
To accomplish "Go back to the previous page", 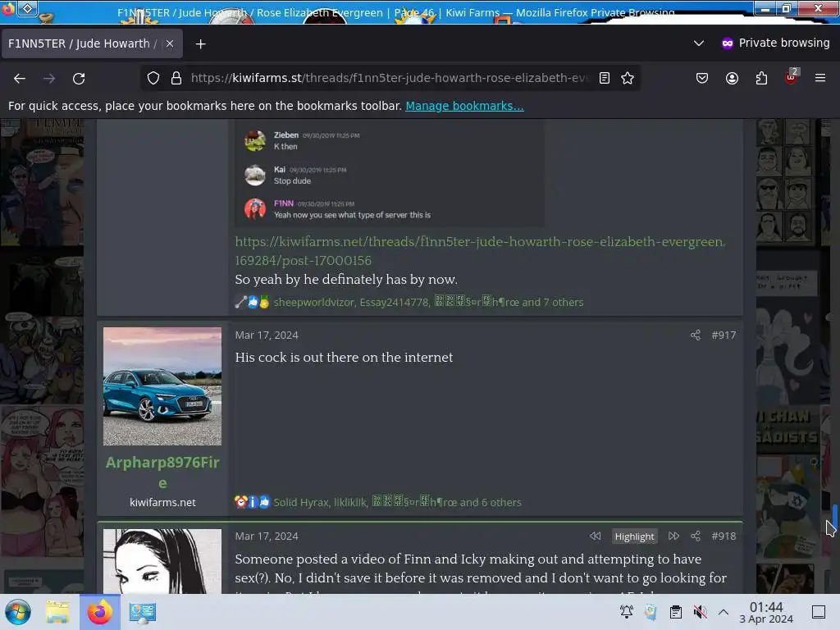I will [20, 78].
